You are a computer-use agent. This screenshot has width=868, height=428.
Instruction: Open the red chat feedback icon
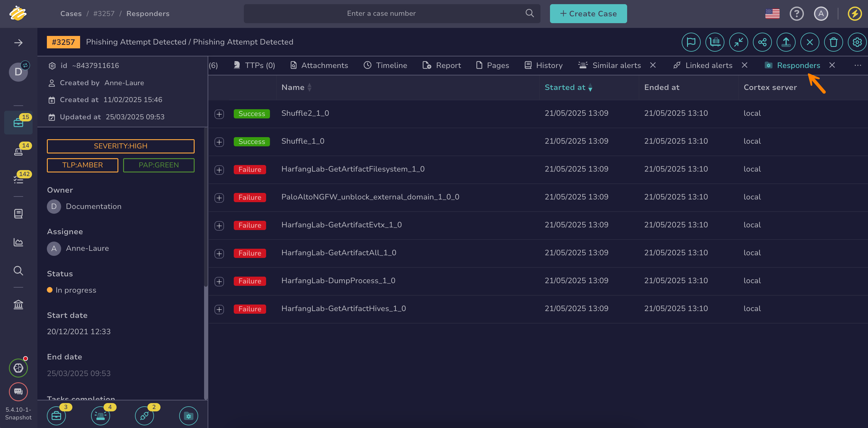point(18,391)
